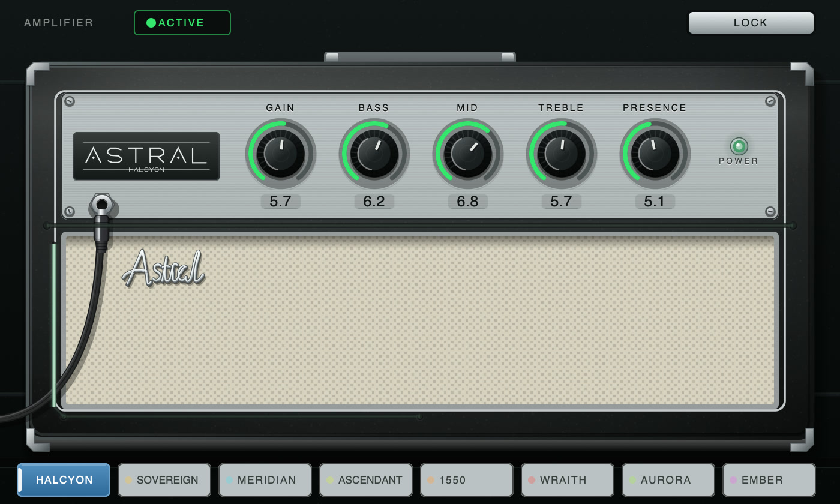
Task: Click the AMPLIFIER section label
Action: pos(59,23)
